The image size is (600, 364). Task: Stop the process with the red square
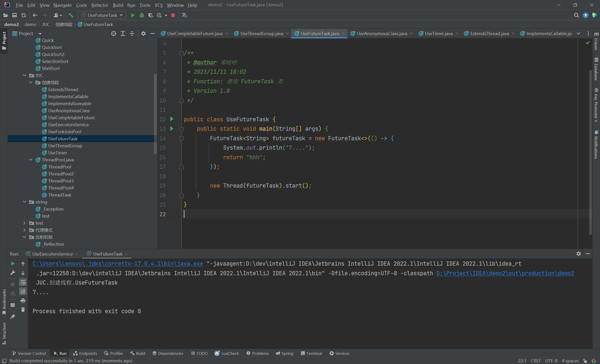[x=173, y=15]
